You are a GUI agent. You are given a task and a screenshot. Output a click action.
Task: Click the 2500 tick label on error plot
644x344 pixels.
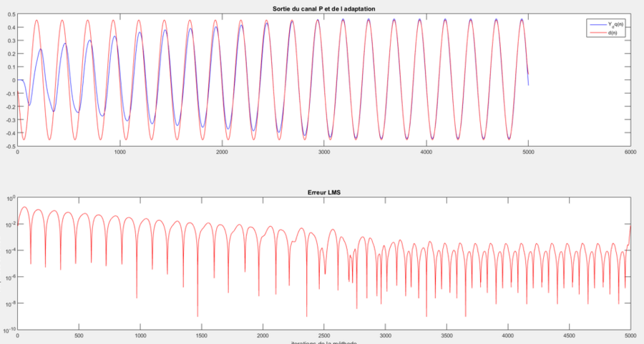click(324, 335)
